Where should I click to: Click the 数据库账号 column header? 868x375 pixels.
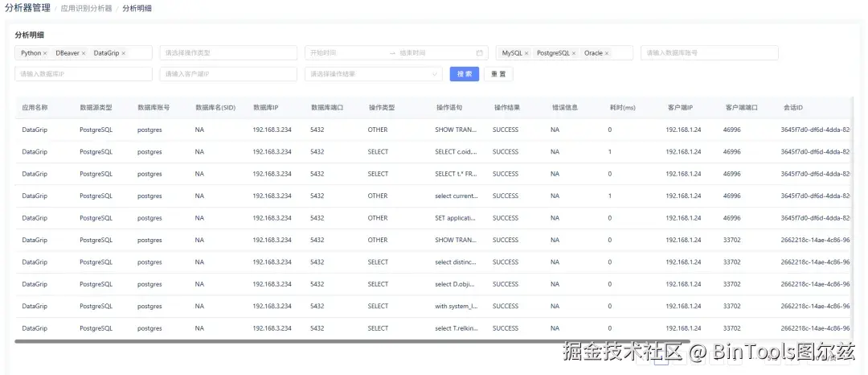pos(154,108)
